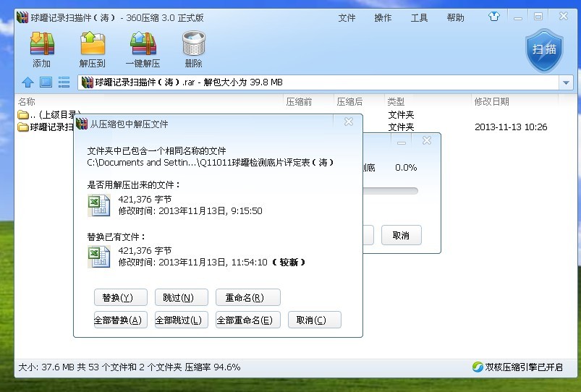Click the 一键解压 one-click extract icon

[143, 49]
